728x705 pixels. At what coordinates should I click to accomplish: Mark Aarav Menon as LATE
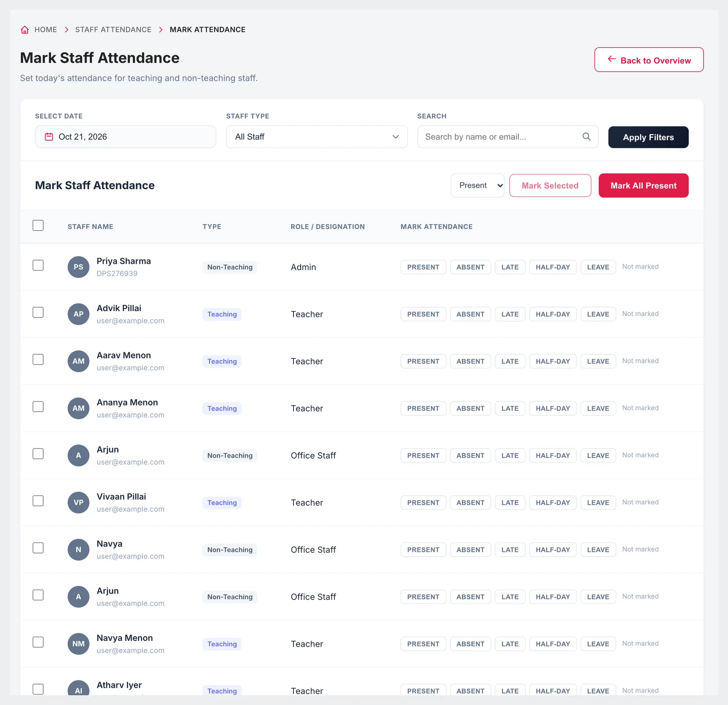(x=510, y=361)
